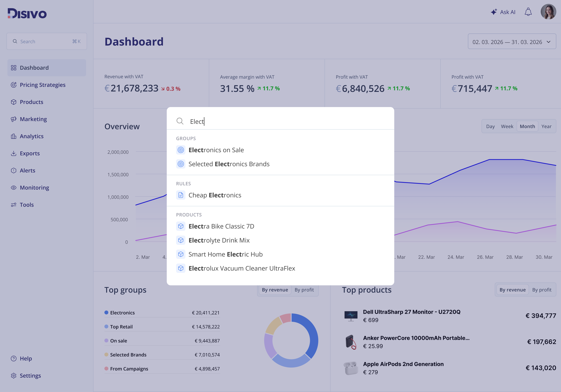Screen dimensions: 561x392
Task: Click the magnifier icon in search popup
Action: pyautogui.click(x=180, y=121)
